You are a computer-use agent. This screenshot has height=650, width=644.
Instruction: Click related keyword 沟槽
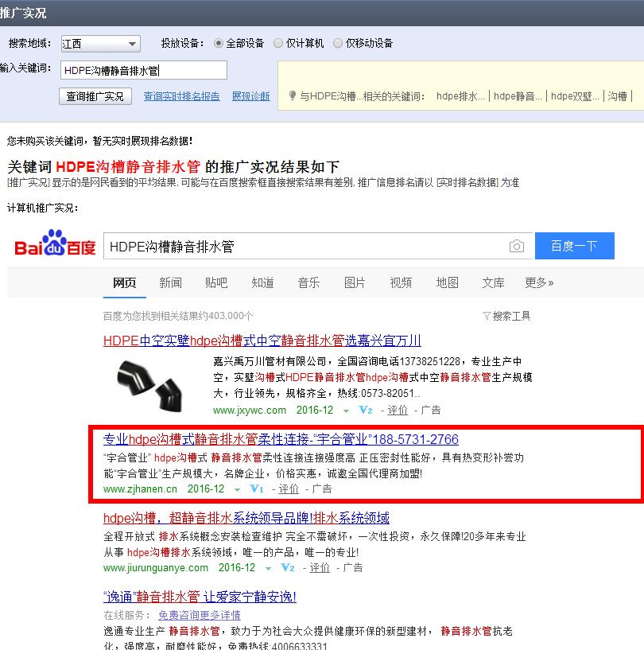617,96
